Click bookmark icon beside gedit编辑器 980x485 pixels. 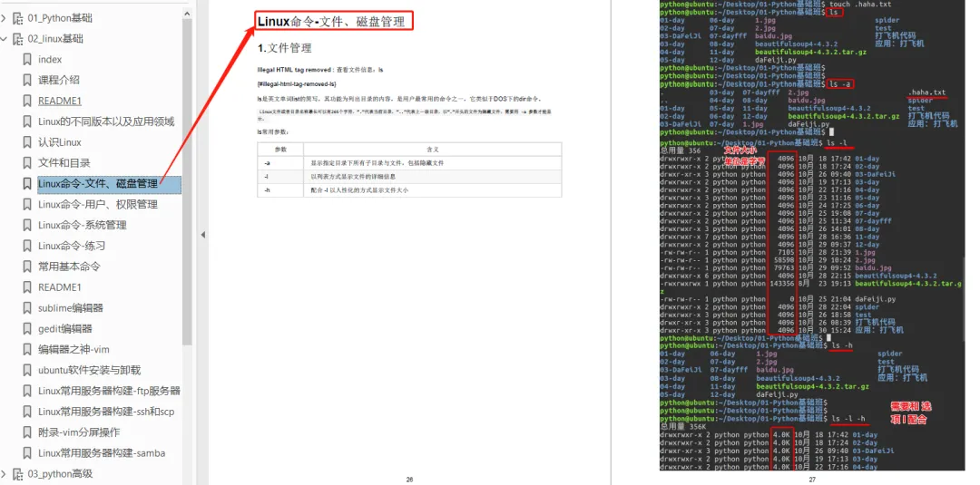tap(27, 329)
